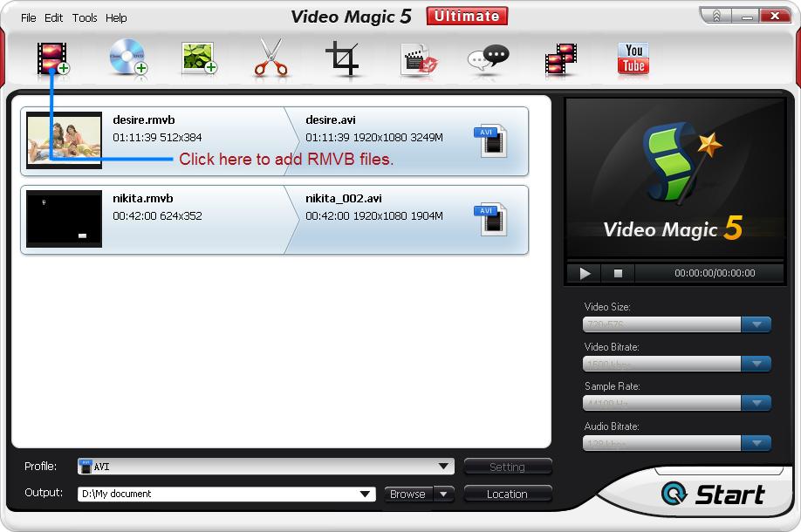This screenshot has height=532, width=801.
Task: Click output info 00:42:00 1920x1080 1904M
Action: tap(374, 216)
